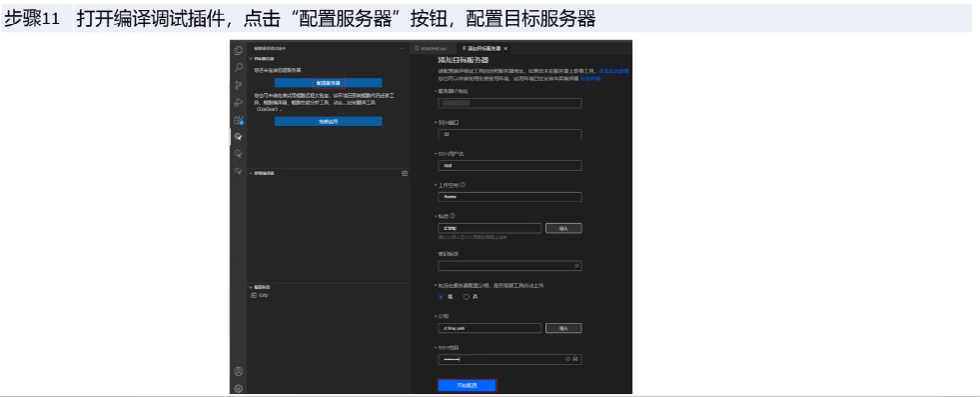
Task: Click the passphrase input field
Action: (510, 266)
